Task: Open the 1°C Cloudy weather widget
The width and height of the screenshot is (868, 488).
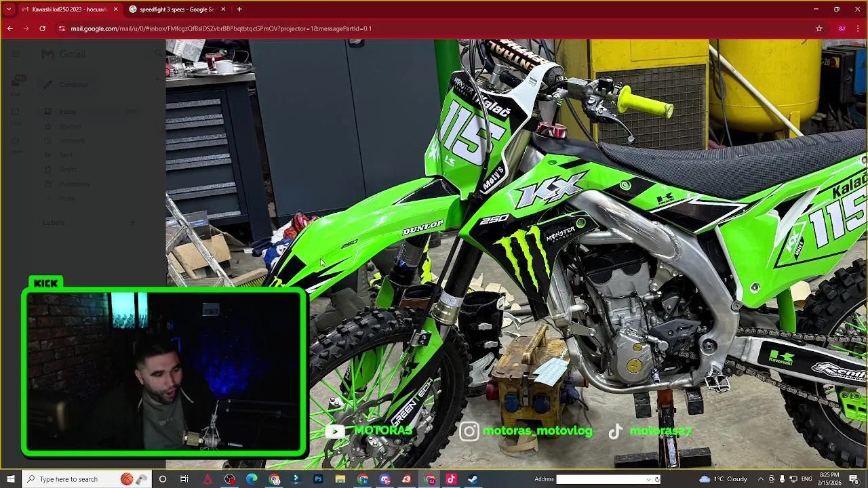Action: (723, 479)
